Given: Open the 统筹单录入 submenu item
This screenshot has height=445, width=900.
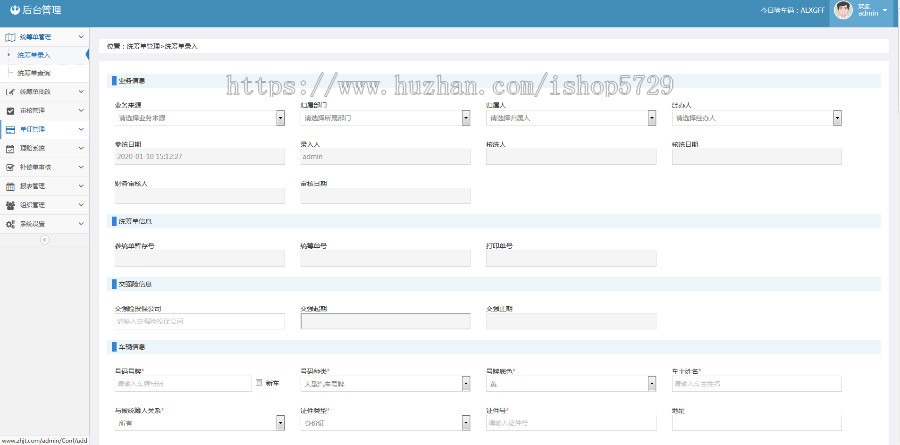Looking at the screenshot, I should point(33,55).
